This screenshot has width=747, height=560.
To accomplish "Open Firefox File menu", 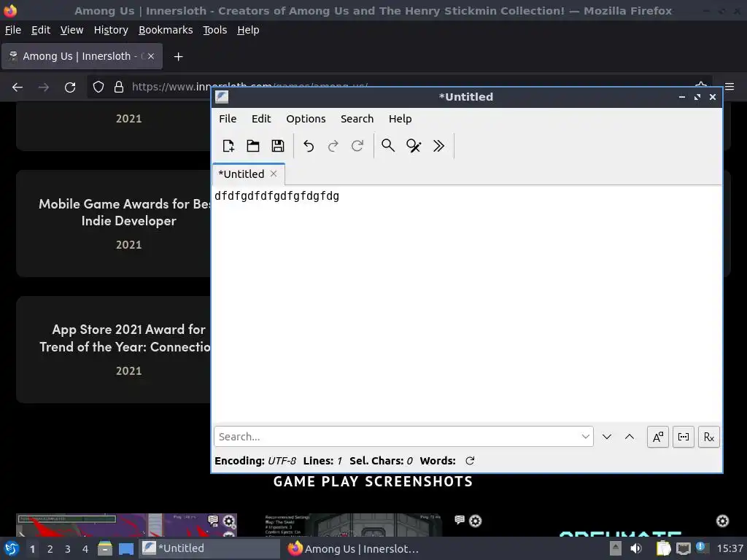I will tap(13, 30).
